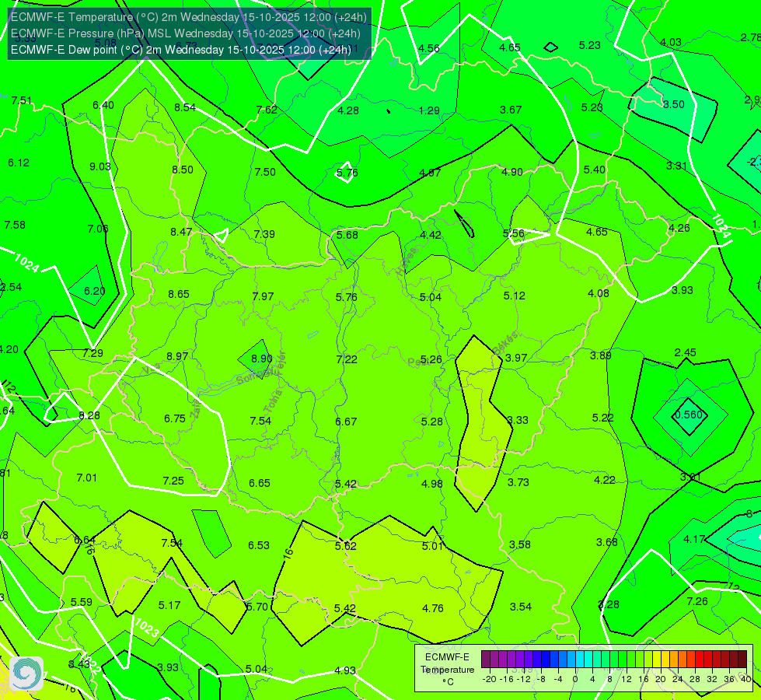Click the dew point value 1.29
Viewport: 761px width, 700px height.
click(429, 110)
